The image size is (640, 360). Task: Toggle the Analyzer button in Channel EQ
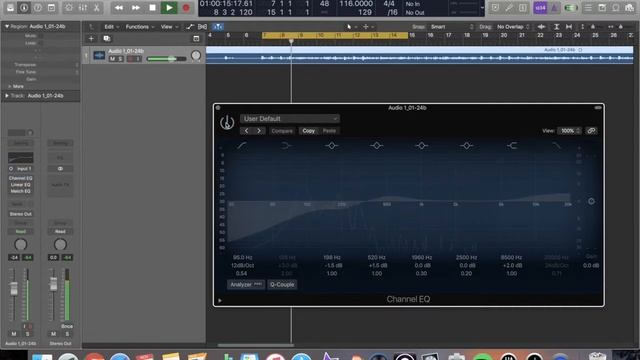(246, 284)
